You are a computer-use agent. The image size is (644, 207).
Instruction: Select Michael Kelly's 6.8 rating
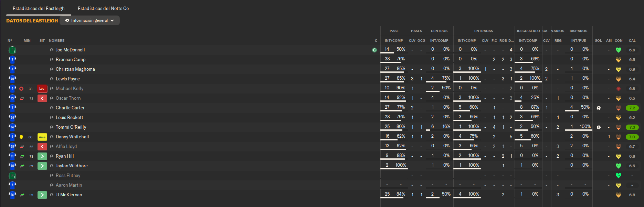[632, 89]
